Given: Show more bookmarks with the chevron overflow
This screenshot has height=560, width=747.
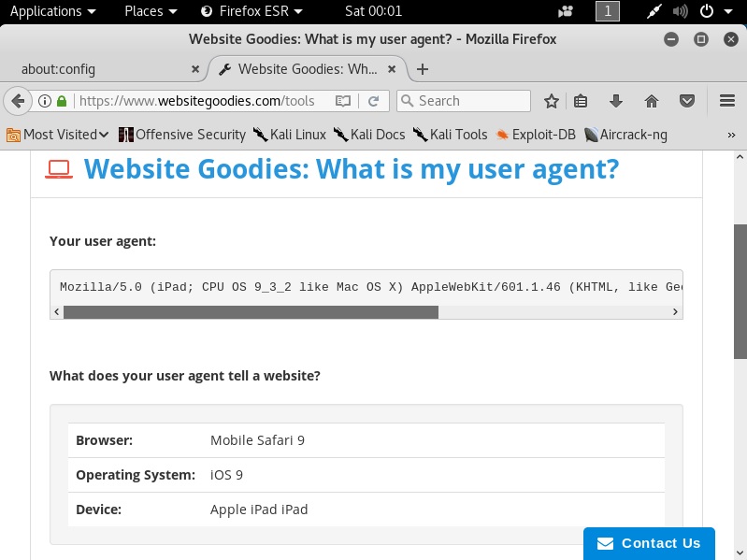Looking at the screenshot, I should point(731,136).
